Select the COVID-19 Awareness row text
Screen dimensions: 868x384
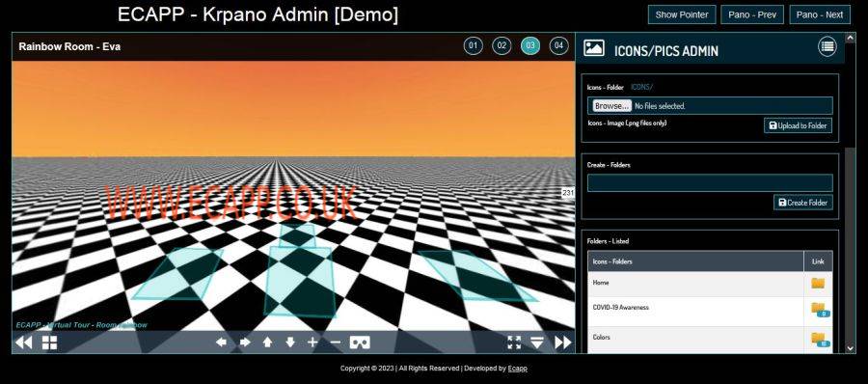(x=620, y=308)
